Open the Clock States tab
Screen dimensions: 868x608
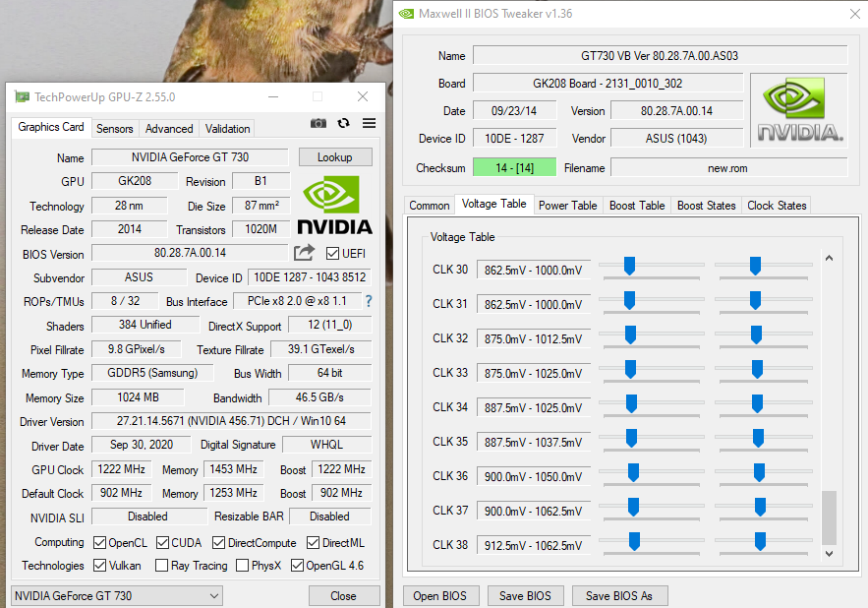click(x=777, y=206)
